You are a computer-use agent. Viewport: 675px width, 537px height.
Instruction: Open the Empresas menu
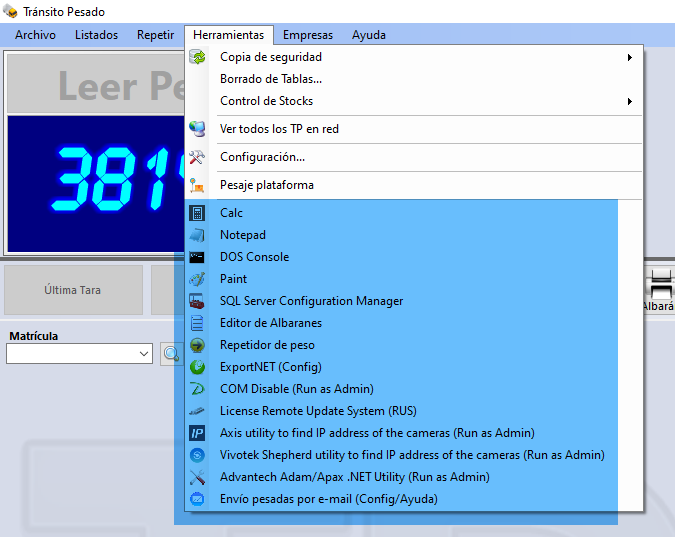[308, 35]
